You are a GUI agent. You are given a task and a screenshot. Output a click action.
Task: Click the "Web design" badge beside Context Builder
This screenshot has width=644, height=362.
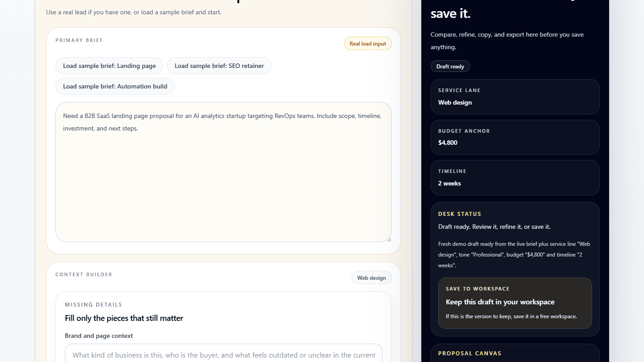coord(371,278)
